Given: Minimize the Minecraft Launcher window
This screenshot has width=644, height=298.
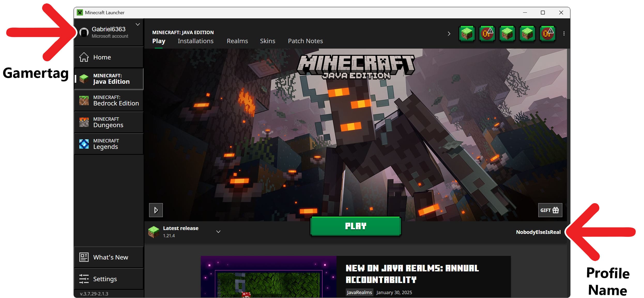Looking at the screenshot, I should point(525,12).
